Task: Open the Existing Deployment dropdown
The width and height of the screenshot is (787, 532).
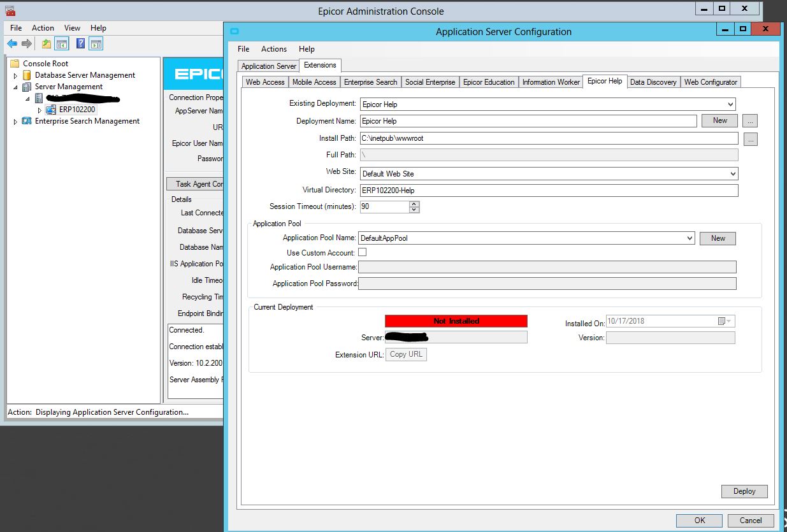Action: 730,104
